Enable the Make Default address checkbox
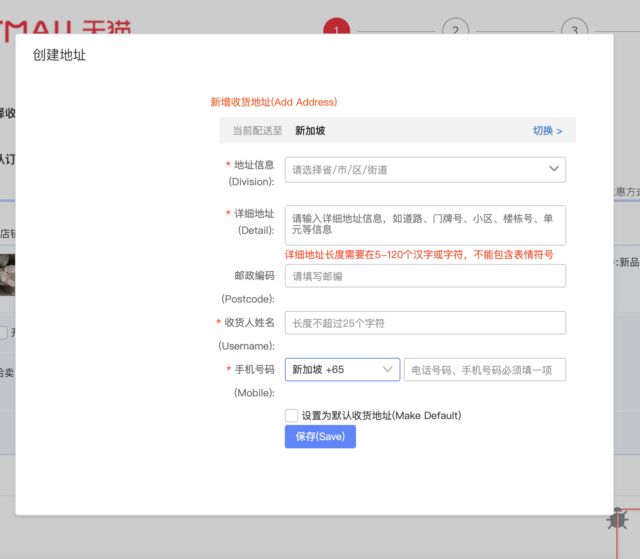This screenshot has width=640, height=559. point(291,415)
